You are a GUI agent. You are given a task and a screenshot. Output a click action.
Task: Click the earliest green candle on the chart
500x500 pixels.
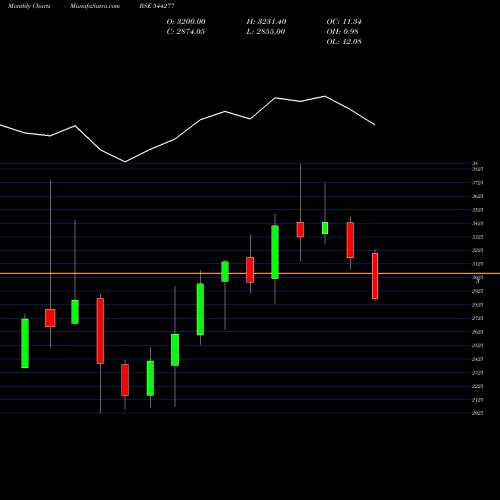coord(25,343)
